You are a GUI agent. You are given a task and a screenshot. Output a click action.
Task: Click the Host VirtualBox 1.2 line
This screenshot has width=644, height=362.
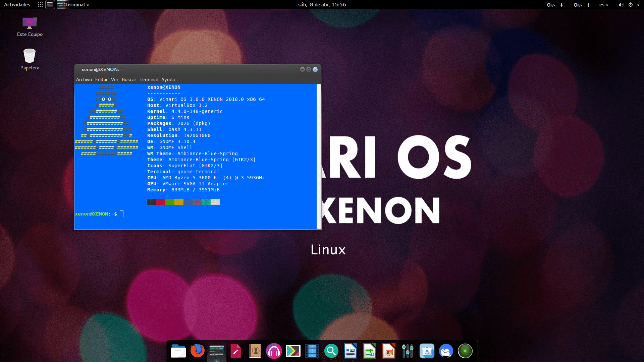click(177, 105)
